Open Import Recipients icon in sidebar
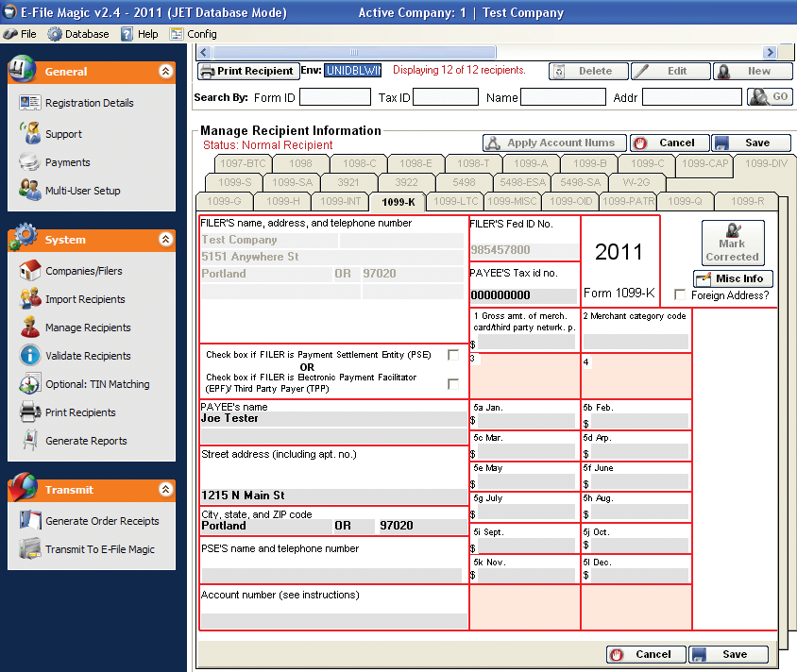 point(29,299)
